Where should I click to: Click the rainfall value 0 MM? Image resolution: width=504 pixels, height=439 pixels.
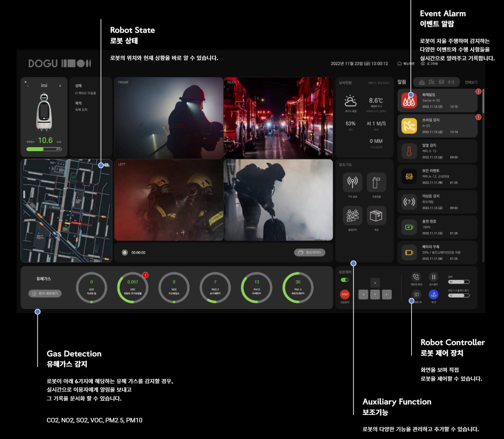click(x=376, y=141)
